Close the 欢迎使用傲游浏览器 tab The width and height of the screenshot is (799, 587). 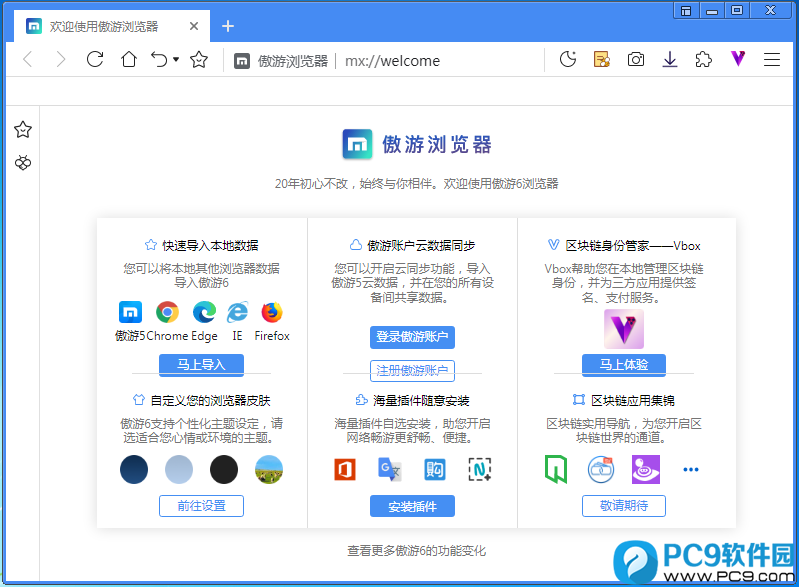click(x=194, y=26)
